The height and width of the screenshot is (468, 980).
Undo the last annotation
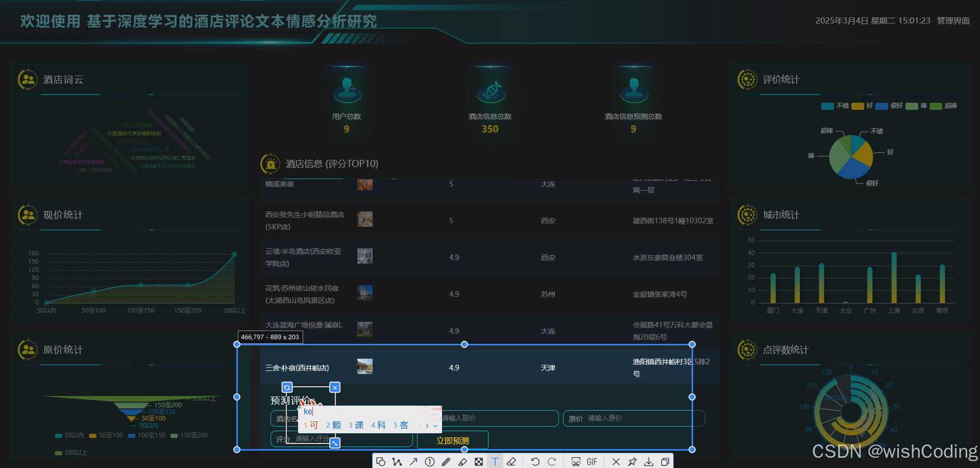[535, 461]
